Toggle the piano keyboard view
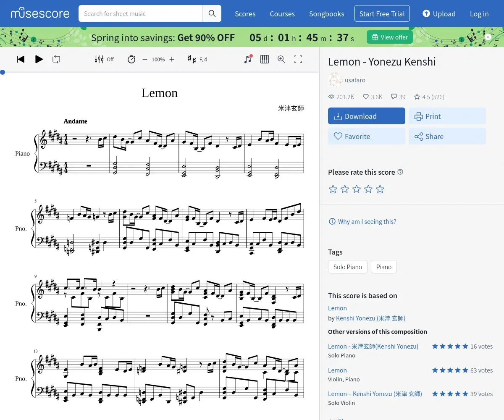The width and height of the screenshot is (504, 420). click(265, 59)
